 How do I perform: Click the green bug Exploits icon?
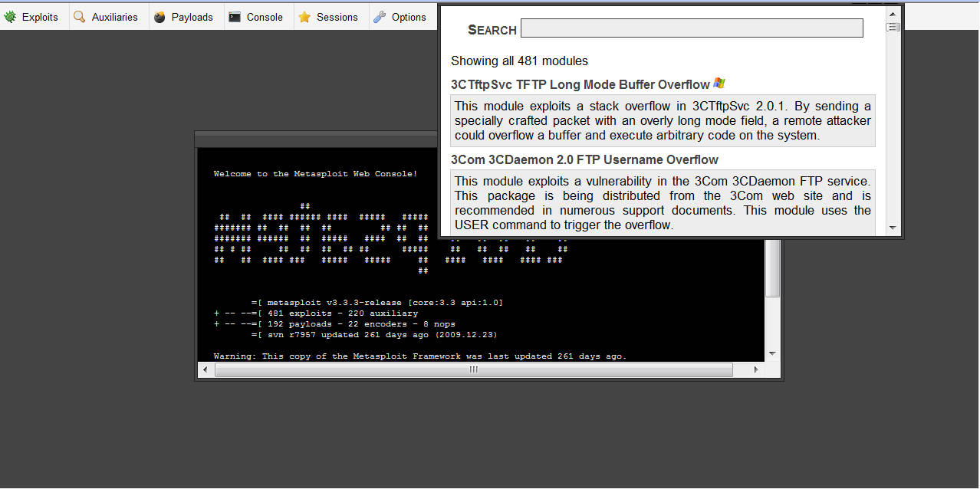click(11, 17)
